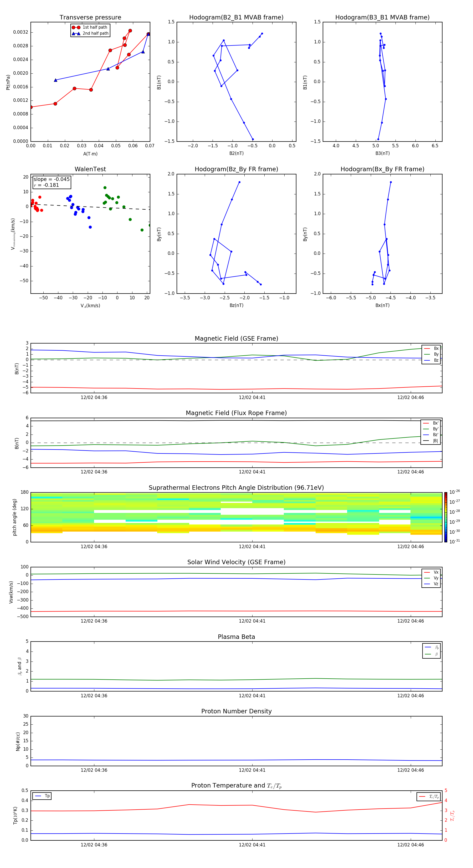Click the "Hodogram(Bx_By FR frame)" title
Image resolution: width=473 pixels, height=868 pixels.
click(x=382, y=169)
